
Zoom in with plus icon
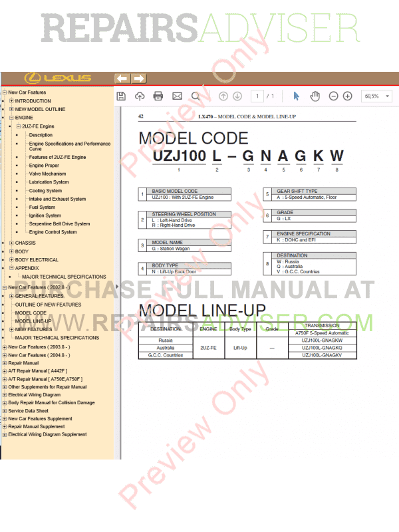click(x=347, y=96)
